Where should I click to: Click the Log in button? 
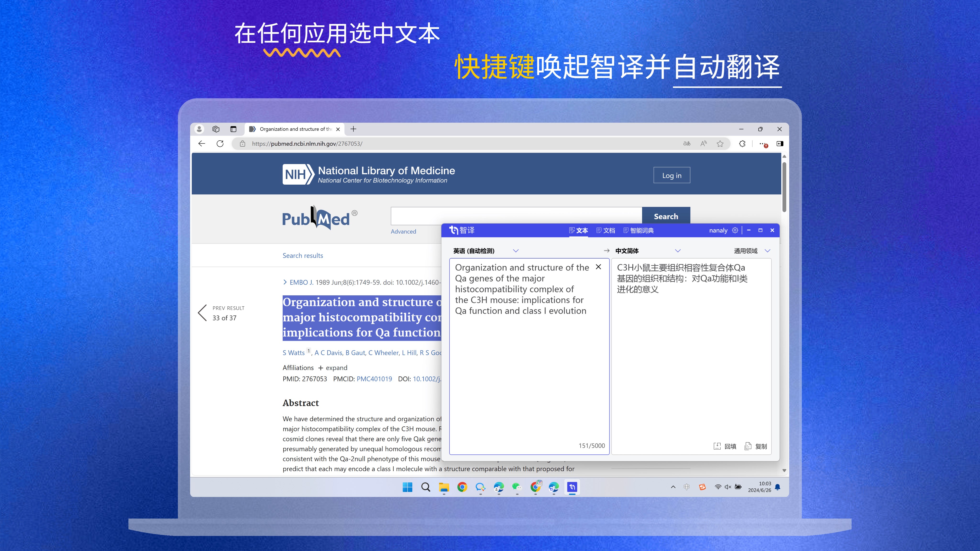tap(672, 176)
